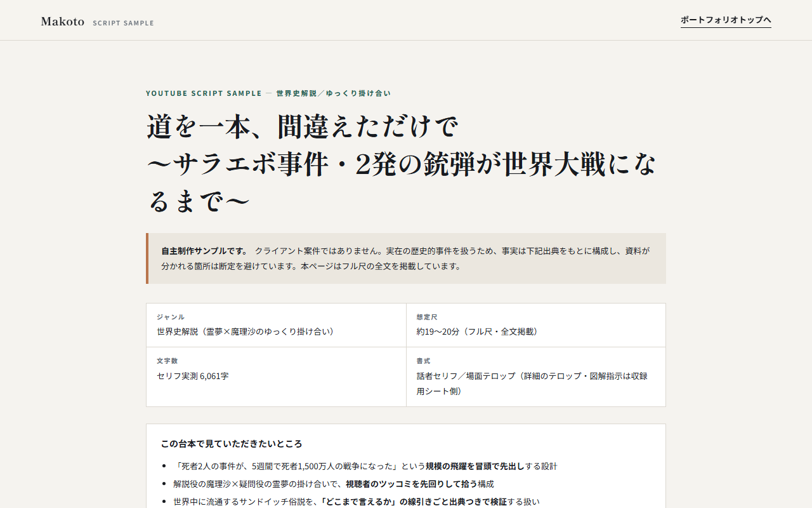
Task: Click the SCRIPT SAMPLE header label
Action: coord(123,23)
